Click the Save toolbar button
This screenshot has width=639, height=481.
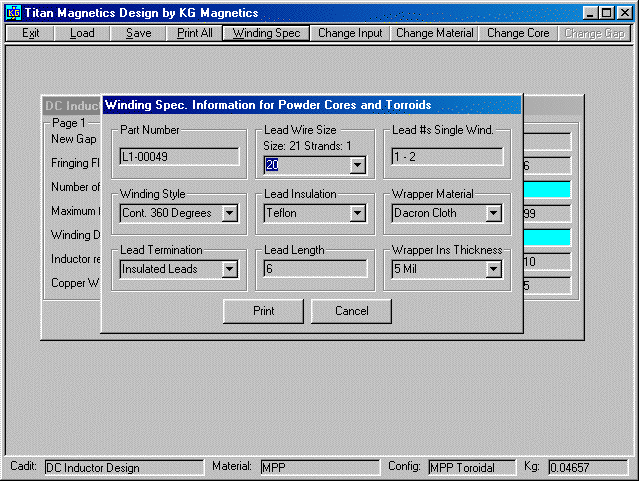click(x=139, y=33)
